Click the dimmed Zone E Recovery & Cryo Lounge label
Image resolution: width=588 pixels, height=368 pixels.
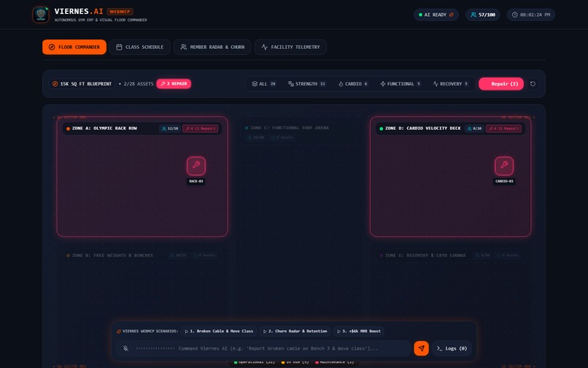click(x=425, y=256)
